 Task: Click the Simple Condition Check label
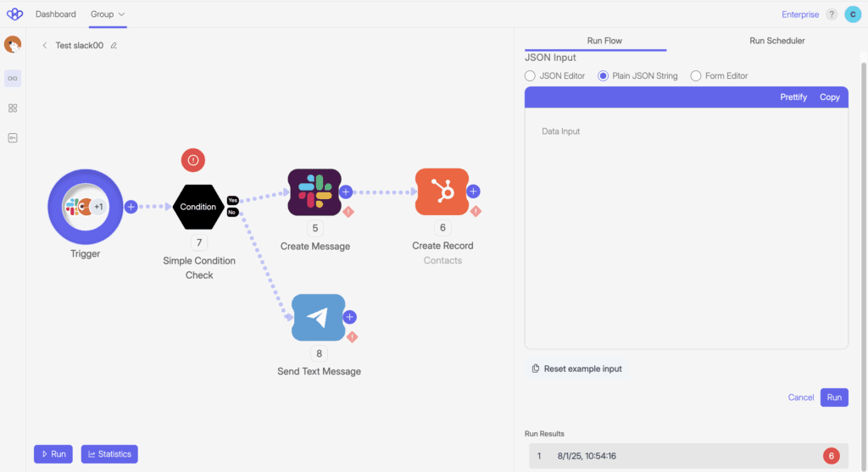(198, 268)
